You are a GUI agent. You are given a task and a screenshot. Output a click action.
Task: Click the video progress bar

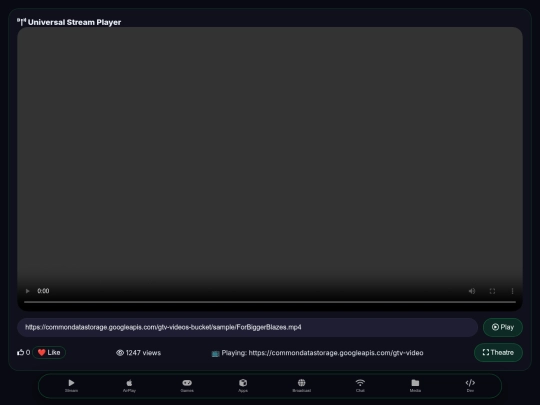click(x=270, y=302)
